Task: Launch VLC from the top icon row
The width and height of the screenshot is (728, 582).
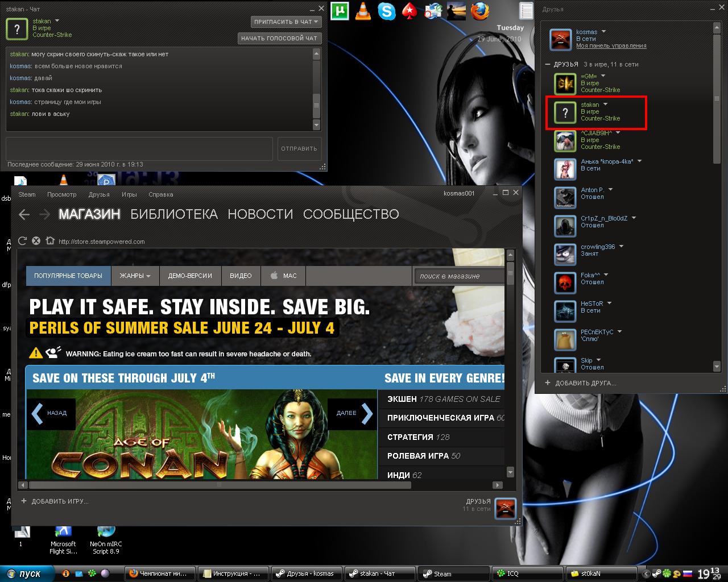Action: 362,11
